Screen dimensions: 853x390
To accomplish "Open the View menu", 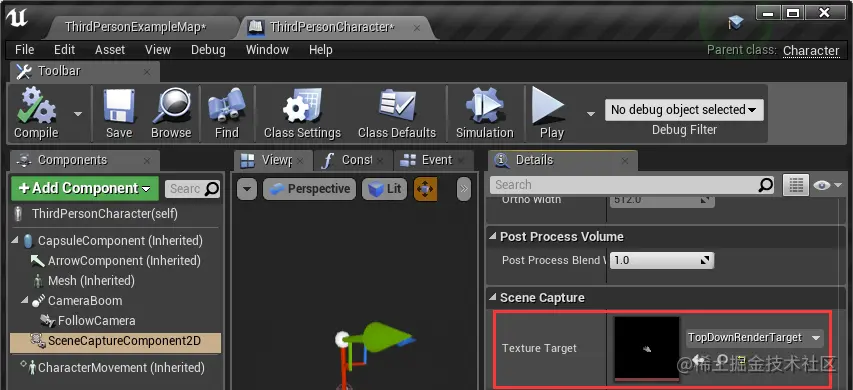I will [158, 49].
